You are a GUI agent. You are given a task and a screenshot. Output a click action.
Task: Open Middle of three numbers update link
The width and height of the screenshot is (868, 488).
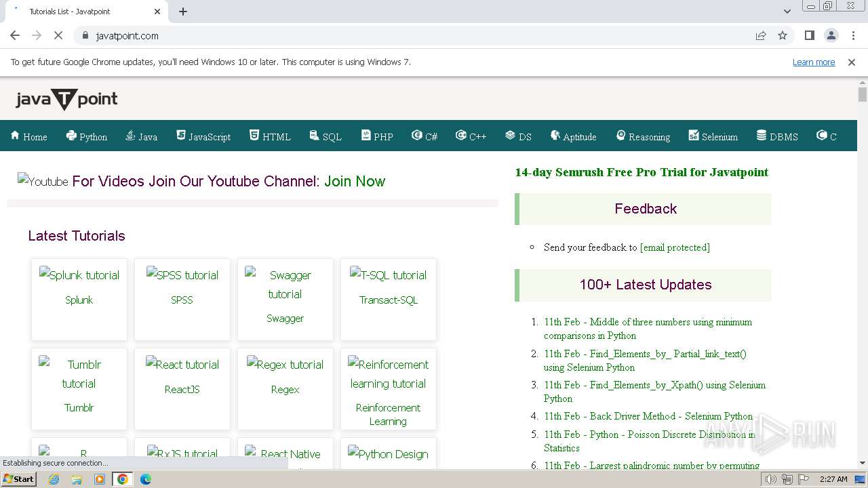coord(648,329)
